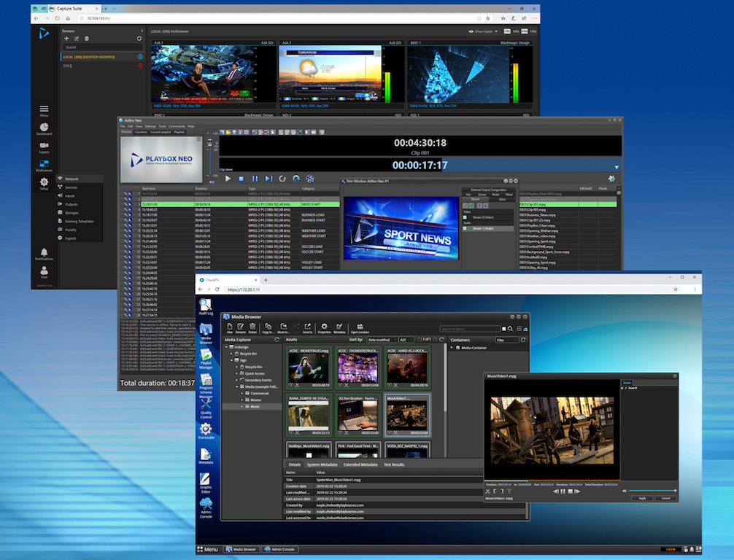
Task: Open the Commands menu in AirBox Neo
Action: [x=177, y=126]
